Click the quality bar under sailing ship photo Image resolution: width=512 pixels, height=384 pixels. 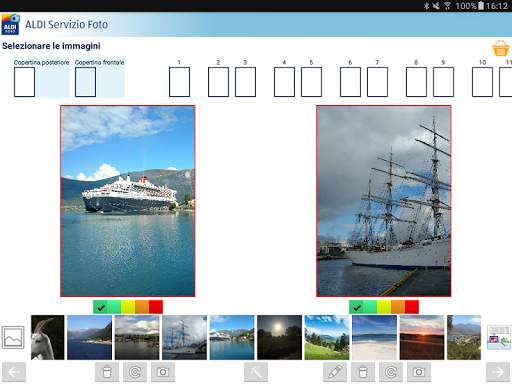pyautogui.click(x=384, y=307)
